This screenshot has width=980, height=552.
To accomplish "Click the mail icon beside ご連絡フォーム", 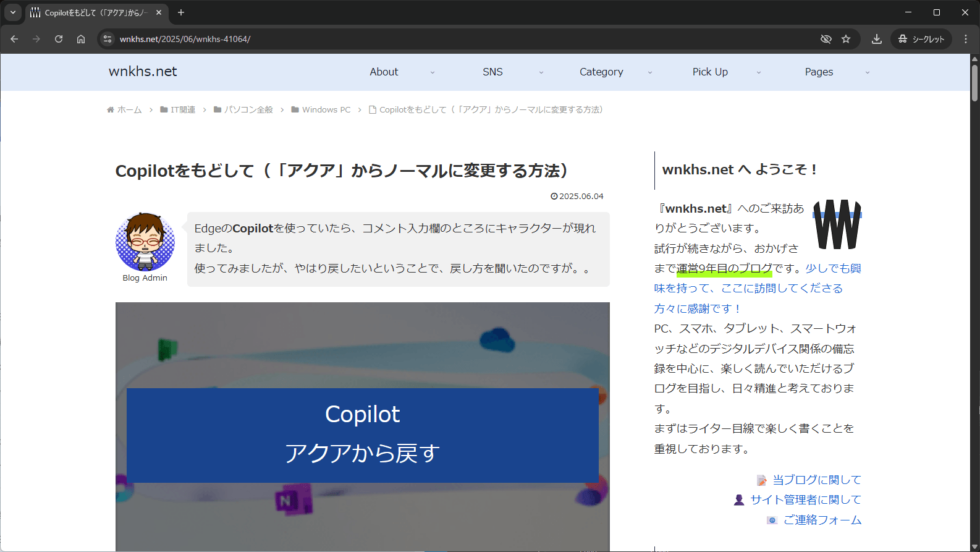I will pyautogui.click(x=772, y=520).
